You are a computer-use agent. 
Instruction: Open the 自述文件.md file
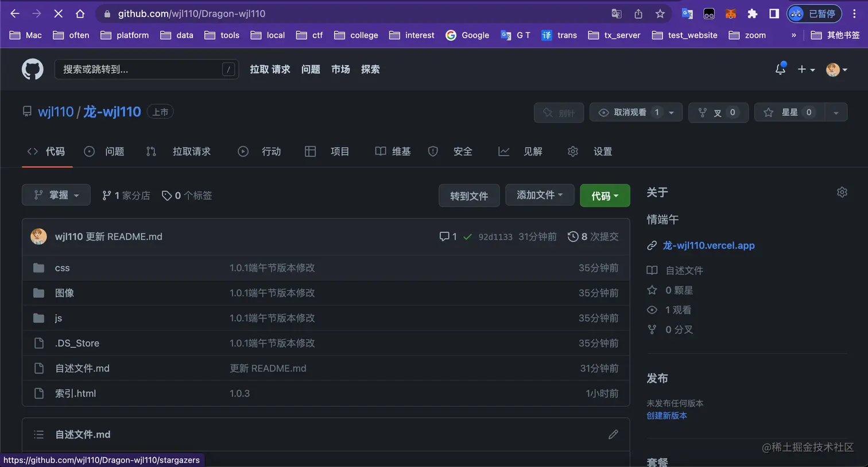82,368
